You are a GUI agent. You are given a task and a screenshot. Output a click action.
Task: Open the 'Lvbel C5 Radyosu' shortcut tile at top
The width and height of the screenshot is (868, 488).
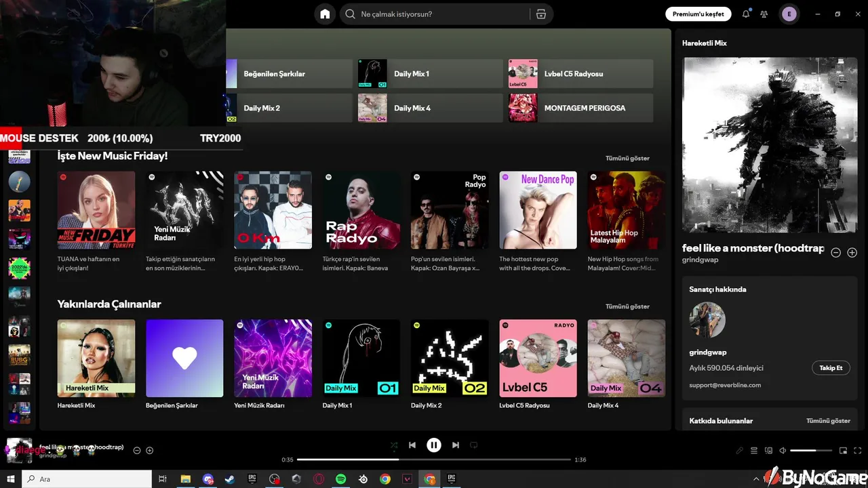pos(580,73)
